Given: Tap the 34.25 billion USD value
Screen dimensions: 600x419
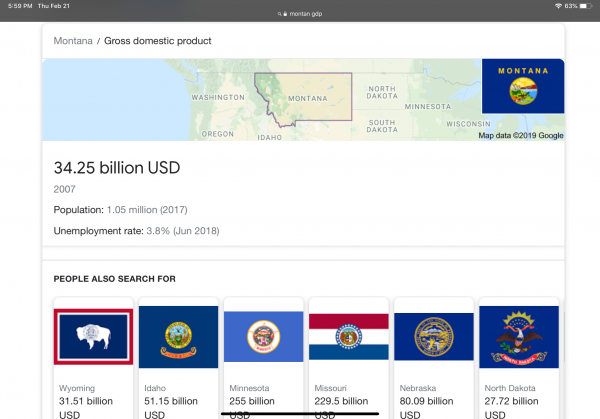Looking at the screenshot, I should pyautogui.click(x=116, y=168).
